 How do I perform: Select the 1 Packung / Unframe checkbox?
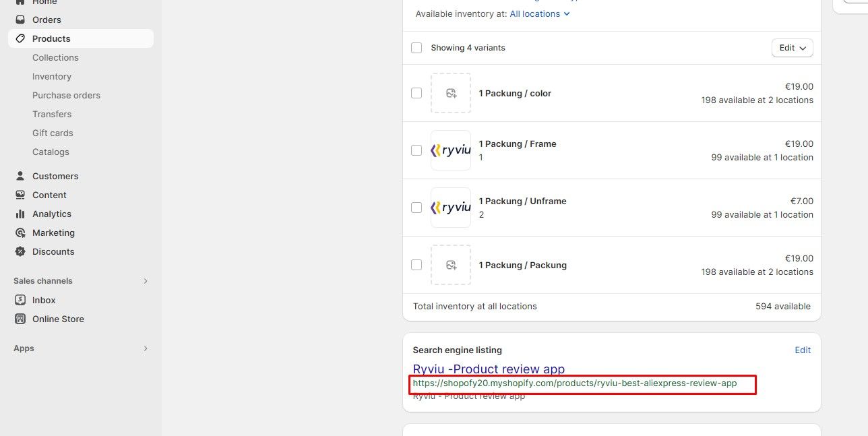coord(416,208)
